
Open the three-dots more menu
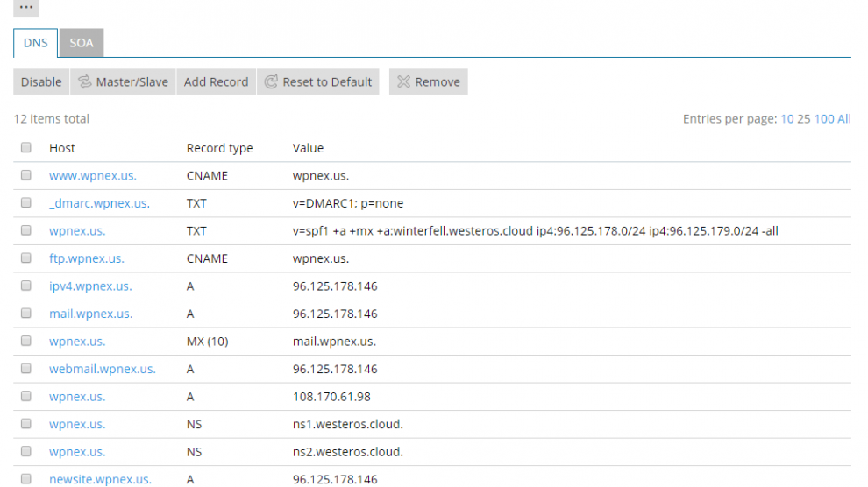[x=26, y=7]
